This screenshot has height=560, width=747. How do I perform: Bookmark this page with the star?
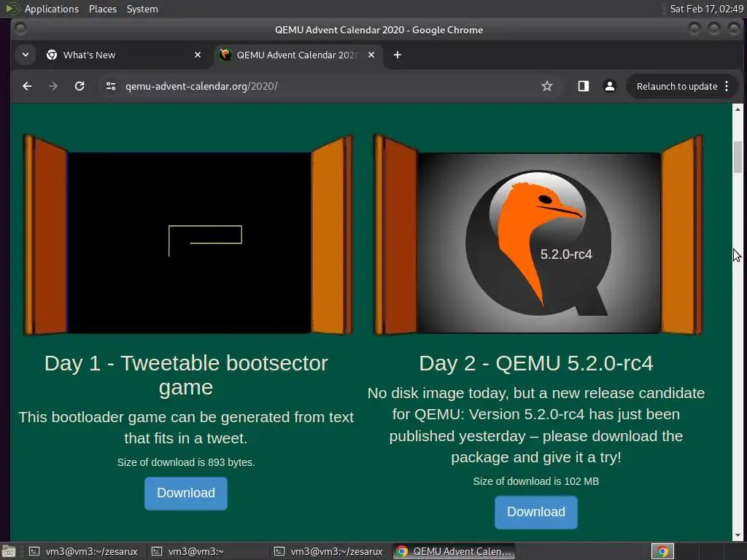click(547, 86)
